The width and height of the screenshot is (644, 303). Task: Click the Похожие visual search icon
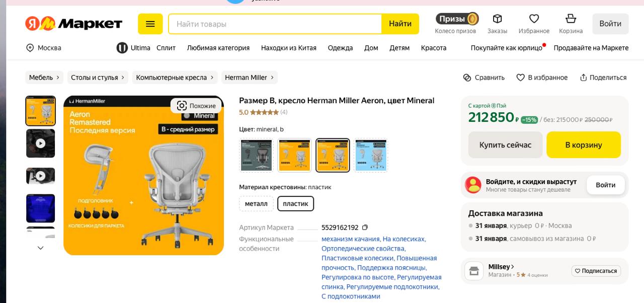[182, 106]
